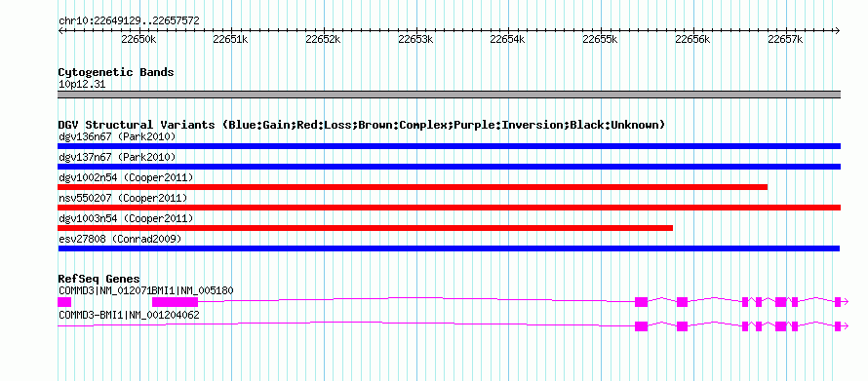This screenshot has width=868, height=381.
Task: Select the blue dgv137n67 gain bar
Action: pos(449,167)
